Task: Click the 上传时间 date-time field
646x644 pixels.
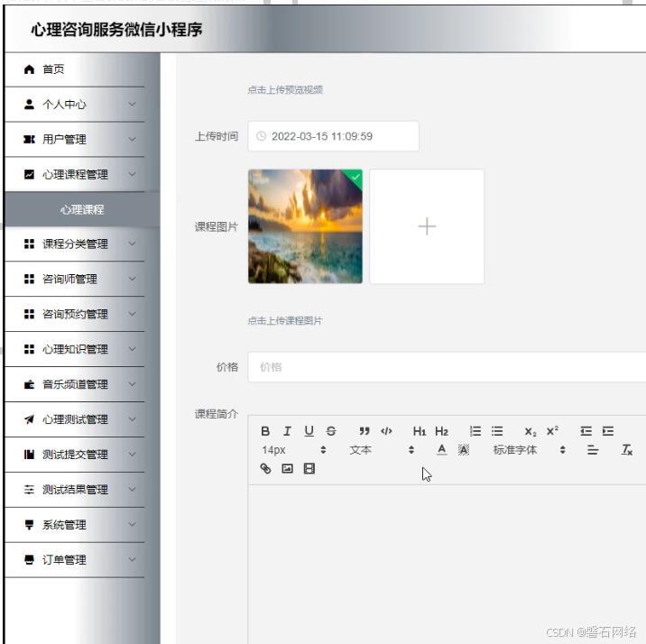Action: click(x=333, y=136)
